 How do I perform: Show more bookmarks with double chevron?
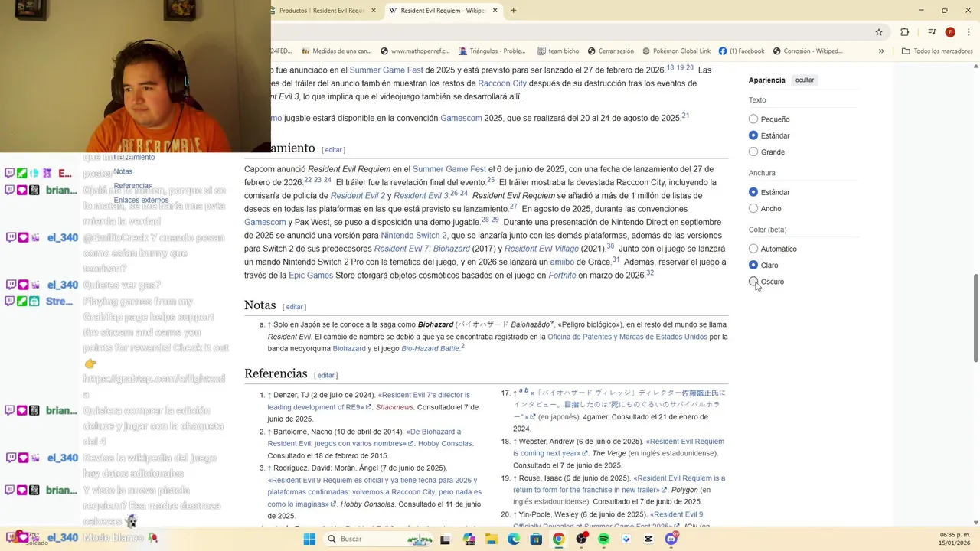(x=881, y=51)
